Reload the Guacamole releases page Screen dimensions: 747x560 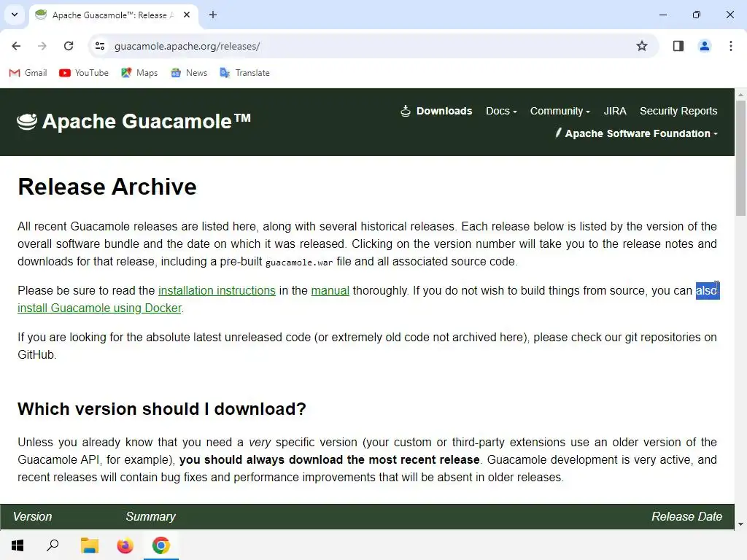[69, 46]
